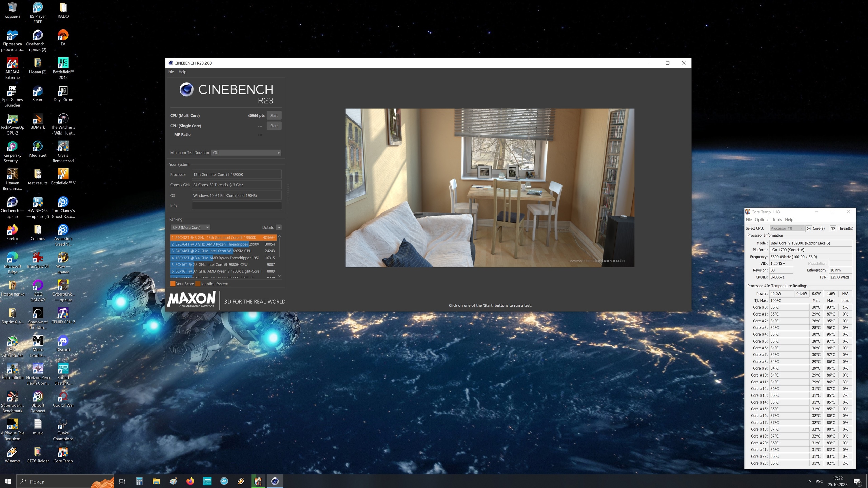Open the HWiNFO64 desktop shortcut
The height and width of the screenshot is (488, 868).
point(38,203)
